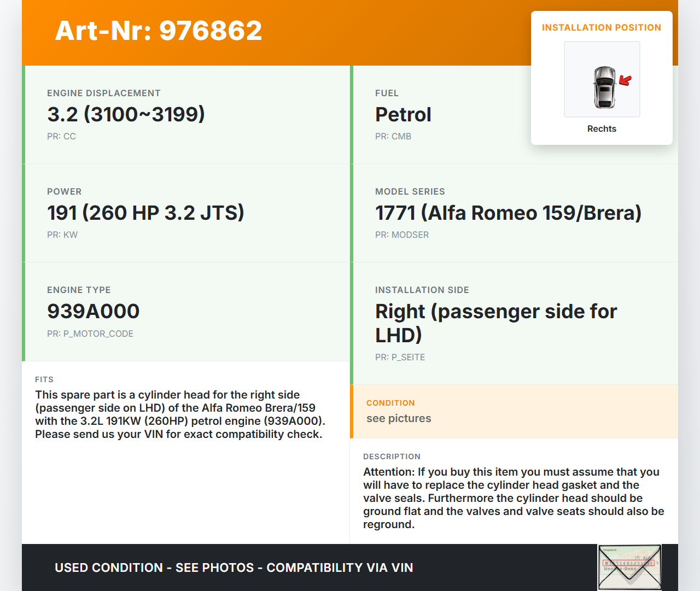
Task: Click the FITS compatibility paragraph
Action: click(180, 414)
